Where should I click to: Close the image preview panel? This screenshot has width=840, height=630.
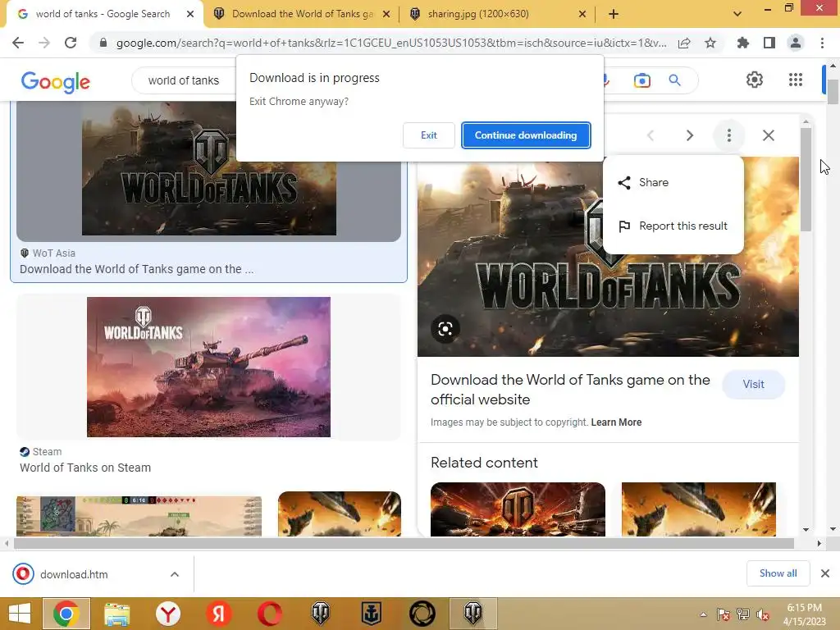click(x=768, y=135)
